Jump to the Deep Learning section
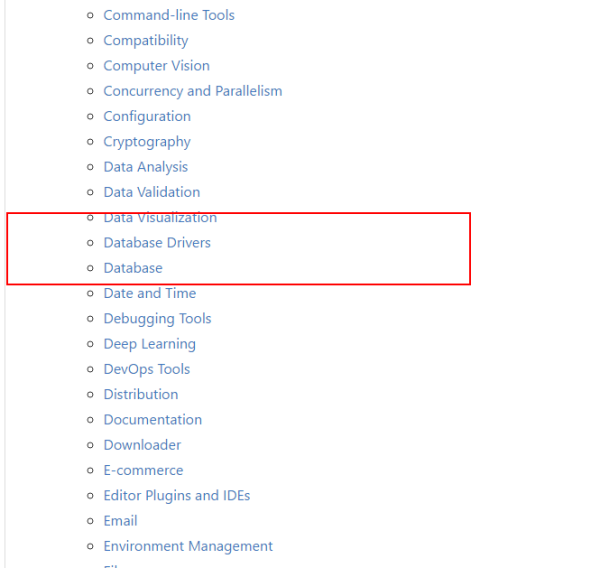600x568 pixels. tap(150, 344)
